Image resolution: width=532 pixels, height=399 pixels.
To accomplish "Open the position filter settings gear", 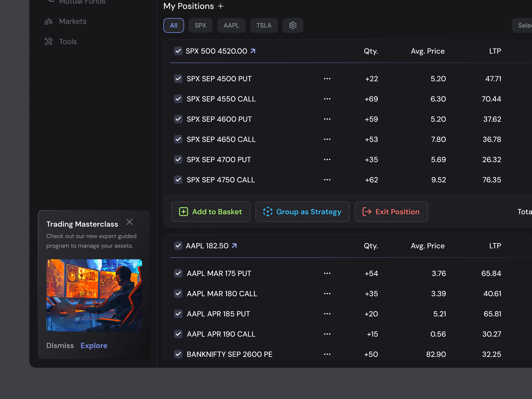I will point(293,25).
